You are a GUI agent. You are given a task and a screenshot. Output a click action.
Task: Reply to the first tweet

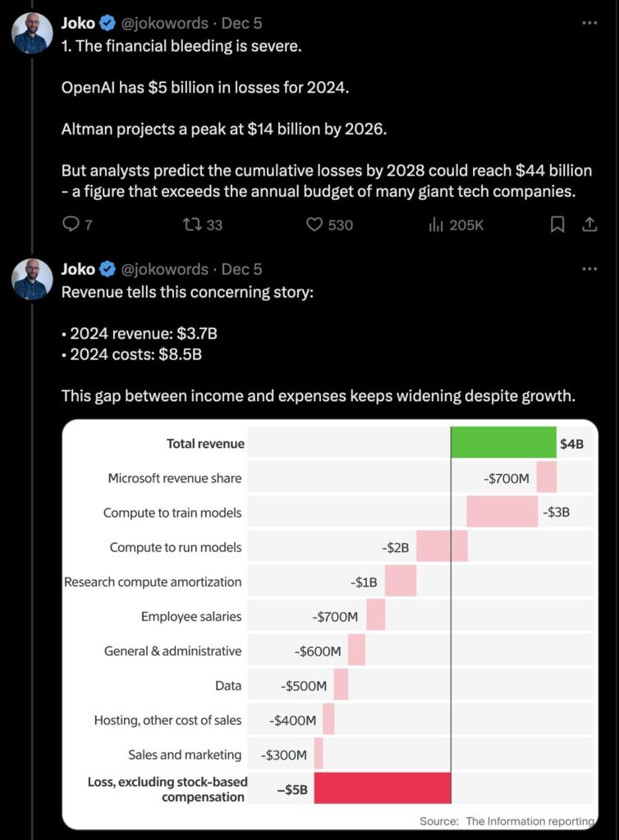coord(71,225)
